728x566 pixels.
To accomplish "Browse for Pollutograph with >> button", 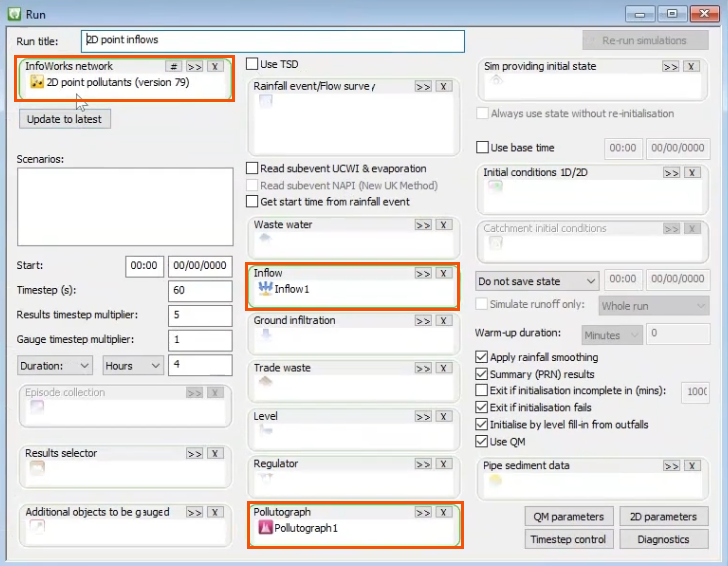I will [423, 512].
